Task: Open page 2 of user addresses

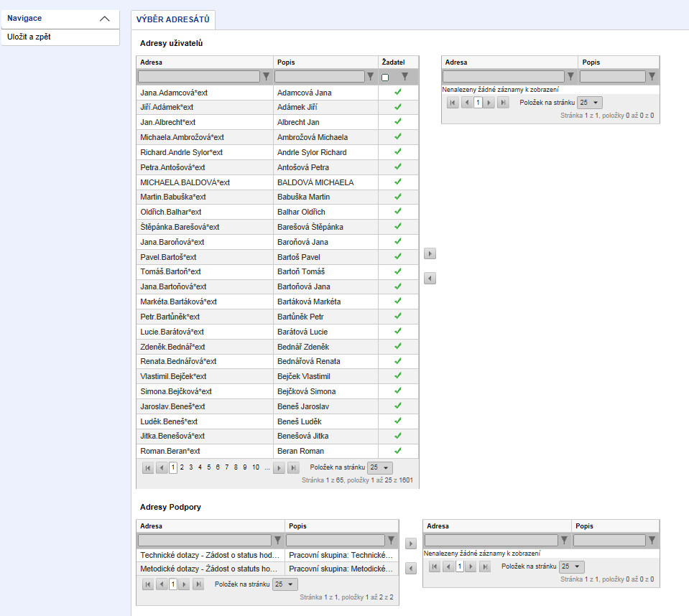Action: tap(182, 467)
